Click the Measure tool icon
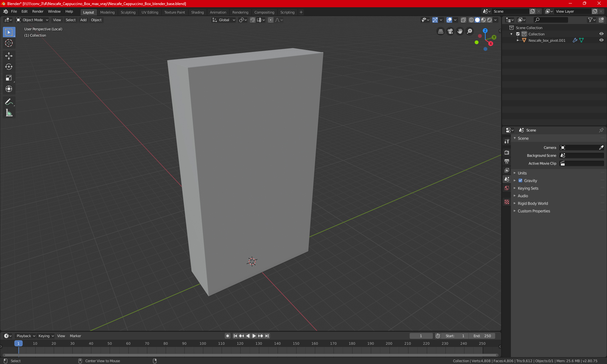 click(9, 113)
